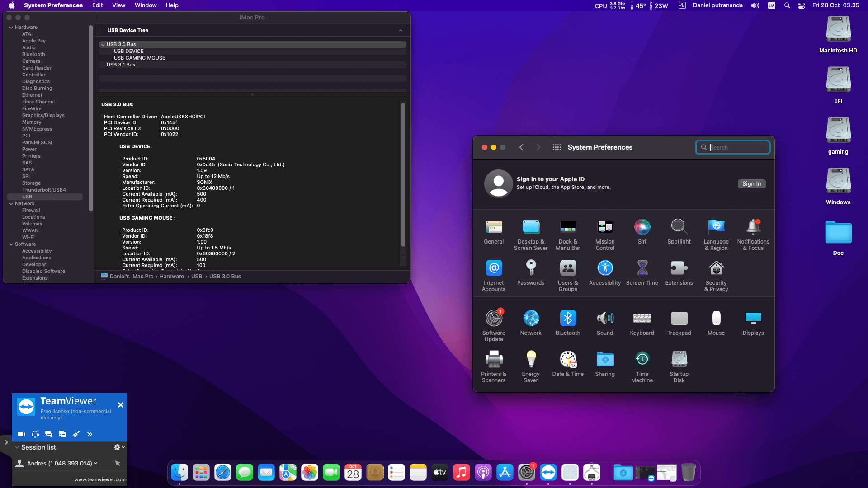This screenshot has width=868, height=488.
Task: Open the Siri preferences pane
Action: point(642,232)
